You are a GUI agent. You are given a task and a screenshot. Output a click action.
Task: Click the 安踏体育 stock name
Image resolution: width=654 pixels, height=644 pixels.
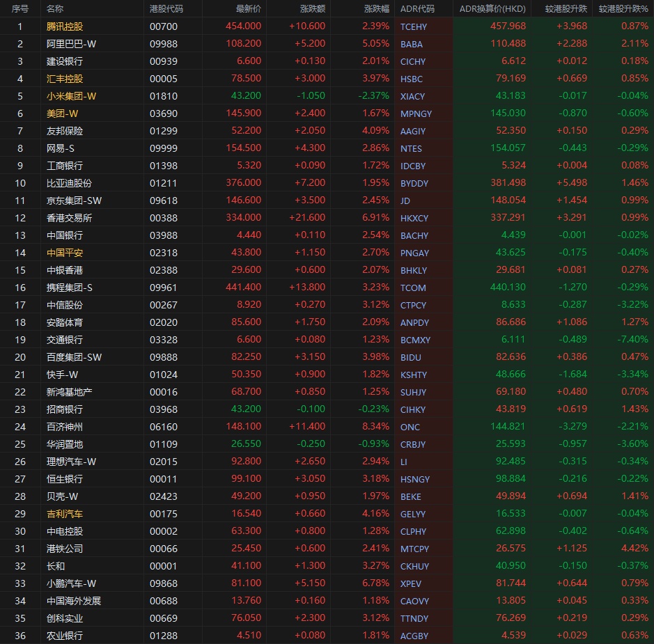coord(65,322)
